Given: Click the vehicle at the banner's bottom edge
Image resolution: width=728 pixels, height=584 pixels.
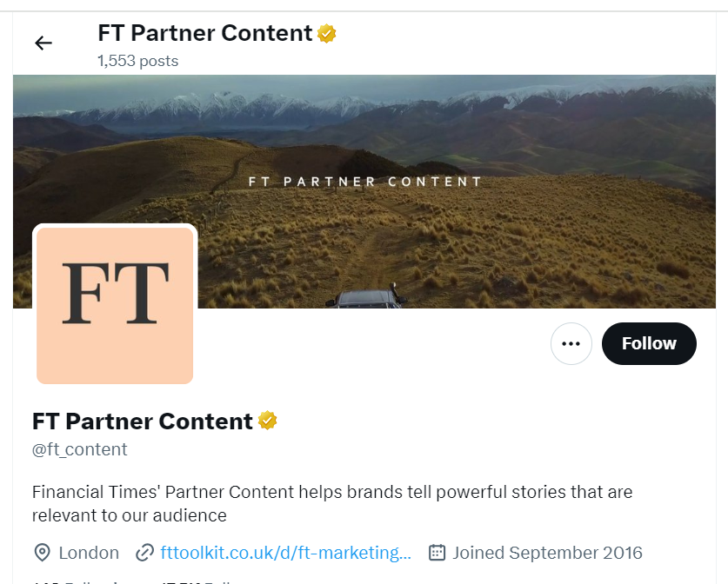Looking at the screenshot, I should (x=365, y=297).
